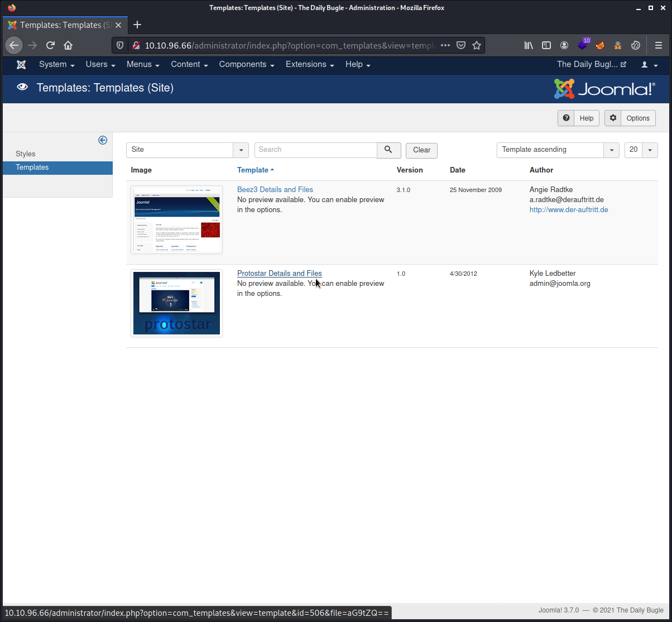Select Styles in the sidebar

[x=26, y=154]
